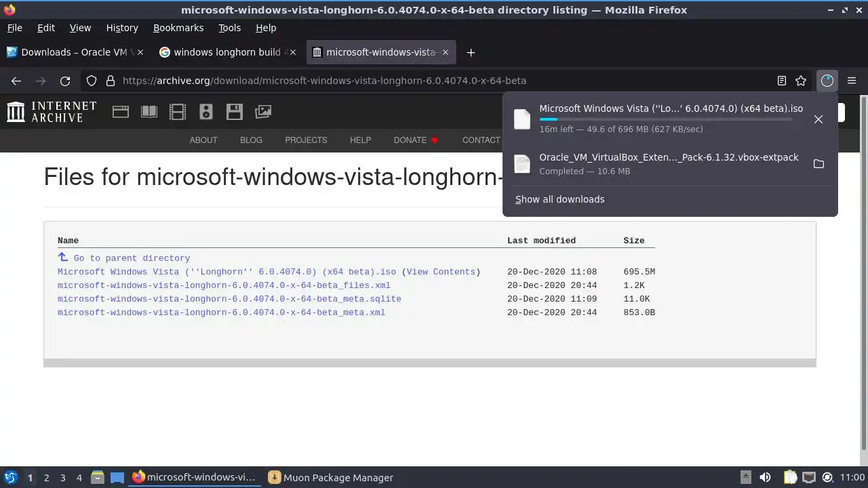Expand the system tray arrow icon
Viewport: 868px width, 488px height.
click(x=745, y=477)
